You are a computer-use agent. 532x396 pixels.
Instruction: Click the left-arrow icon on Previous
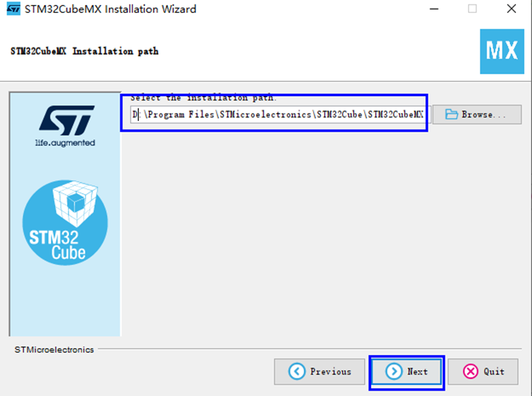click(x=297, y=371)
